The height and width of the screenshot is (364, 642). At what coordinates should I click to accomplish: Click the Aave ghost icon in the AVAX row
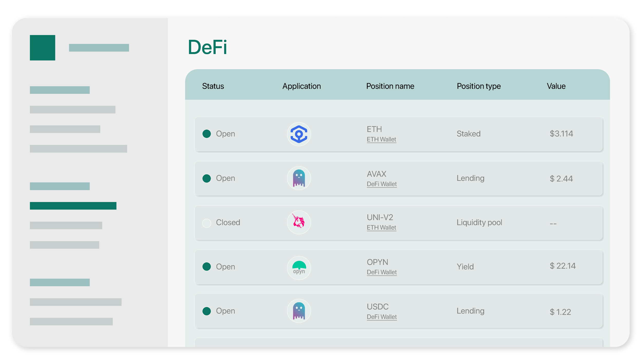tap(299, 178)
